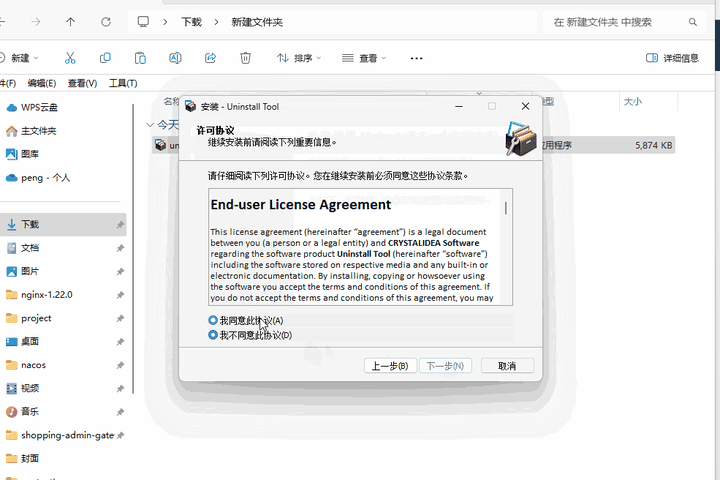Click the toolbox logo in installer header
This screenshot has height=480, width=720.
coord(521,139)
